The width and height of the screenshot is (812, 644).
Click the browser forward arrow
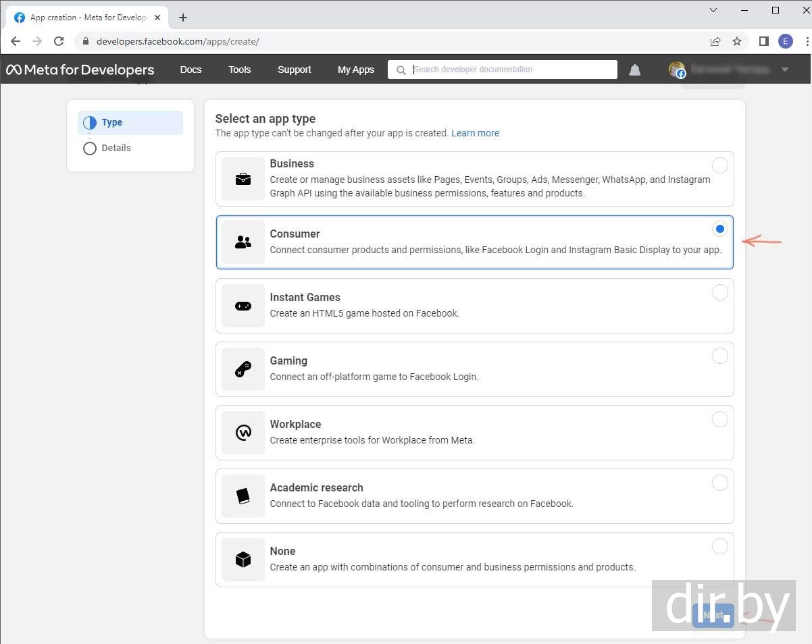click(37, 41)
